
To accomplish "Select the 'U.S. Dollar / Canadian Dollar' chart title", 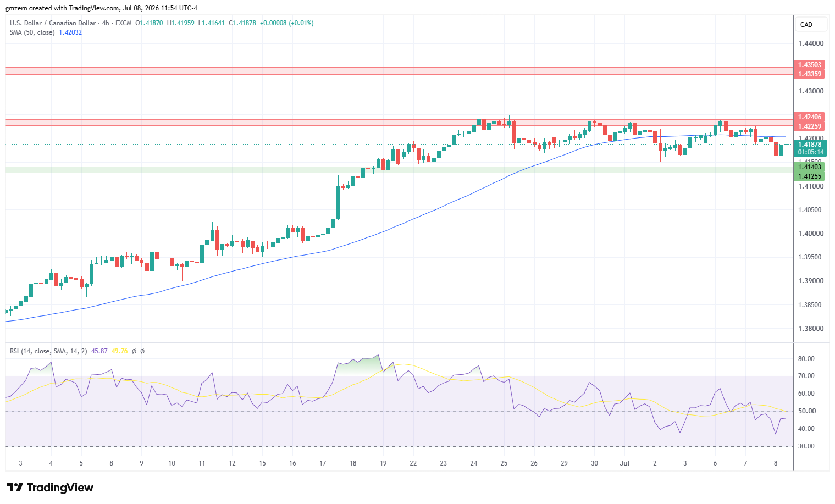I will click(x=53, y=23).
